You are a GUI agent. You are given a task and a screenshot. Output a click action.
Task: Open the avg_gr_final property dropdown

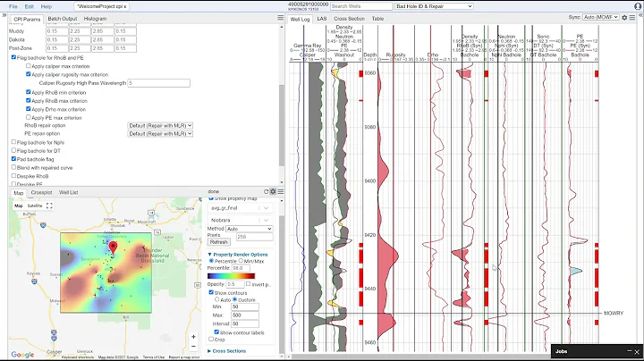241,208
